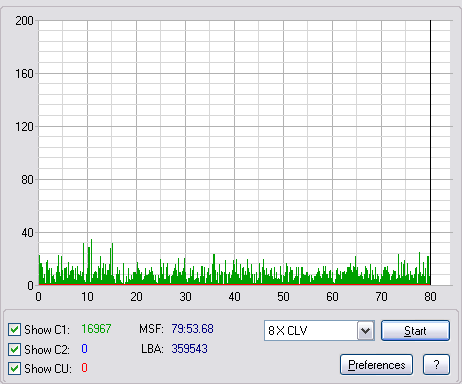
Task: Click the question mark help button
Action: point(436,365)
